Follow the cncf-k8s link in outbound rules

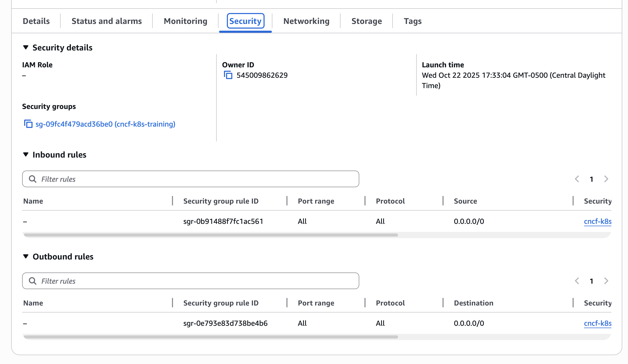tap(598, 323)
